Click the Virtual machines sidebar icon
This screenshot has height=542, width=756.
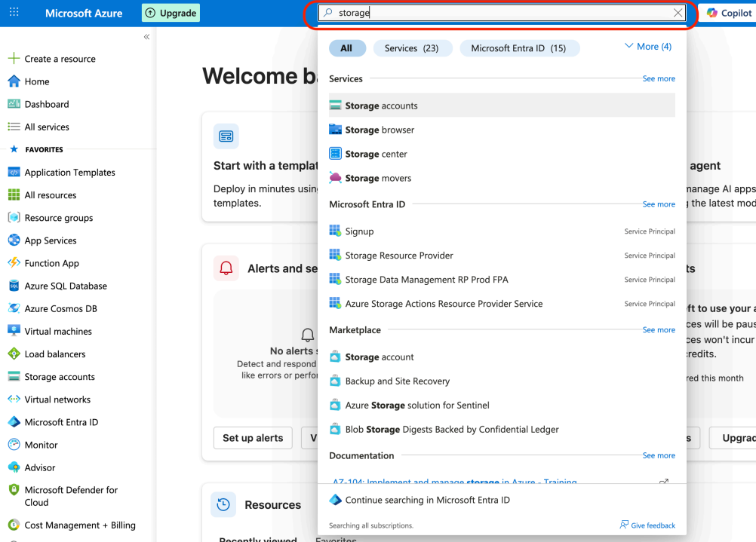tap(14, 331)
